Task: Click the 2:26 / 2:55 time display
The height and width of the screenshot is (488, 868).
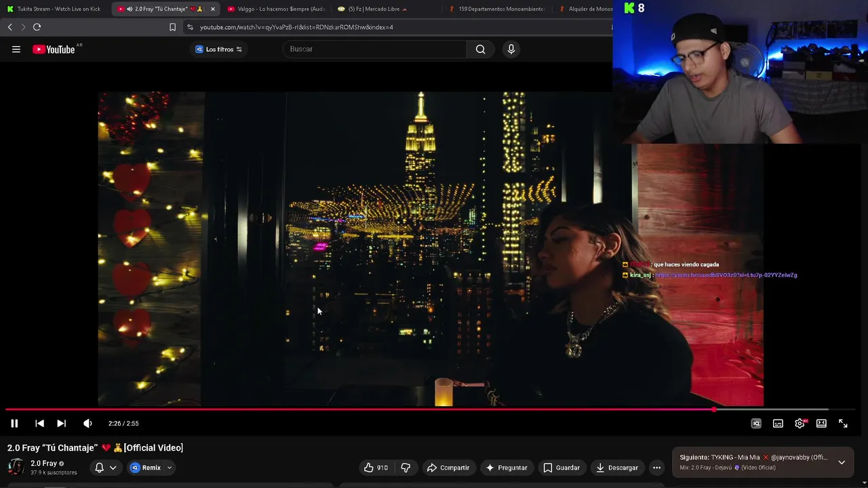Action: pos(123,424)
